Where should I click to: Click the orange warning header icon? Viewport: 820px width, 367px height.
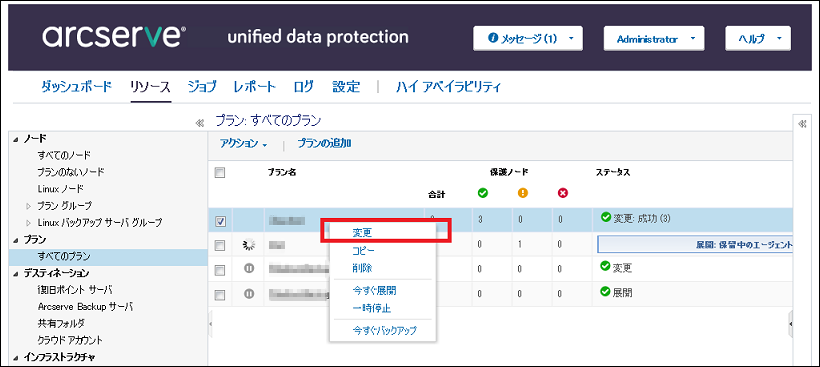pos(522,193)
